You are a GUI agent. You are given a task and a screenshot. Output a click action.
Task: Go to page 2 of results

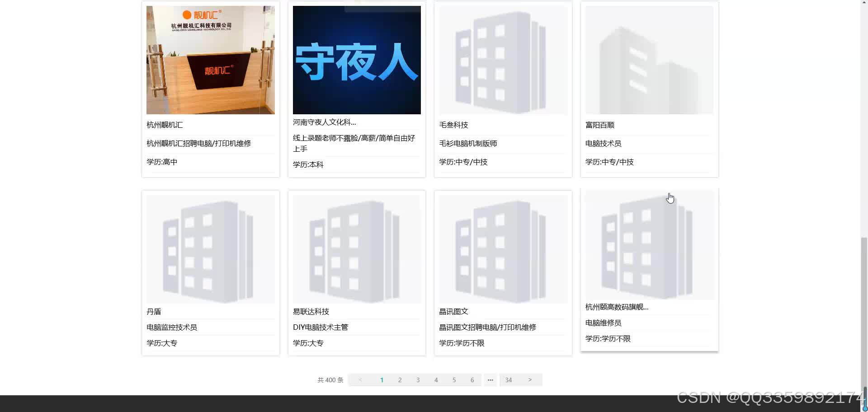[x=400, y=379]
